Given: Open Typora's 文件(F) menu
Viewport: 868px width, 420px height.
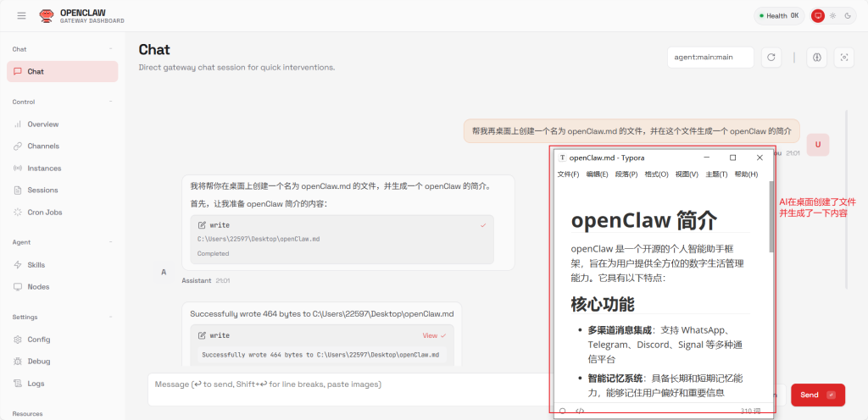Looking at the screenshot, I should click(x=568, y=174).
